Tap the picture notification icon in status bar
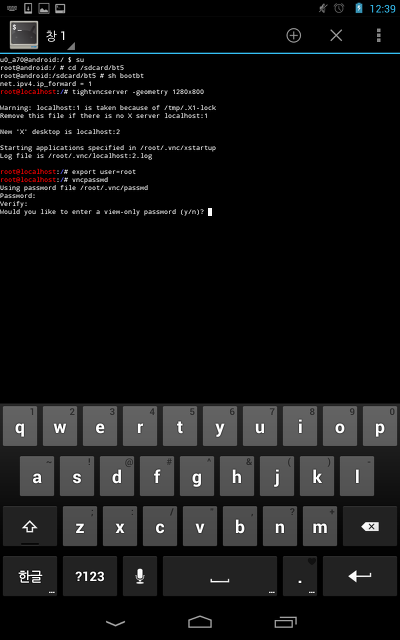 (44, 8)
